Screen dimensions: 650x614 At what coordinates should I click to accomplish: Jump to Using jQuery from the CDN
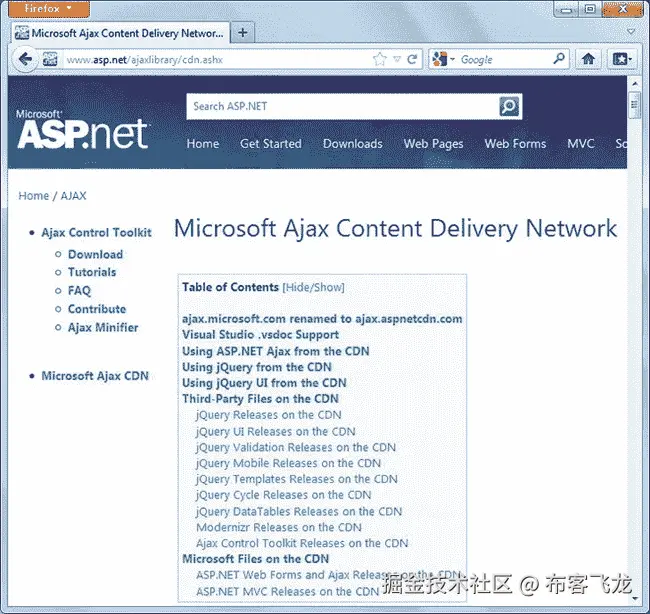[x=257, y=367]
